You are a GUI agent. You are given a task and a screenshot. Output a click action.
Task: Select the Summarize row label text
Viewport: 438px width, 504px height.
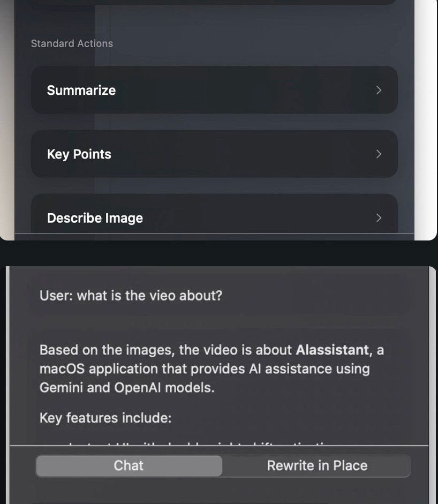tap(81, 90)
